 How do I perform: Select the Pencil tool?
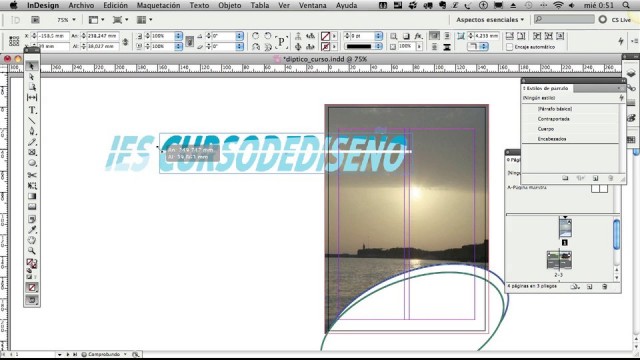pos(32,142)
